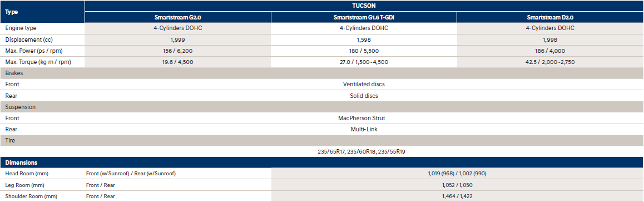Screen dimensions: 644x202
Task: Click the Displacement (cc) row label
Action: click(29, 40)
